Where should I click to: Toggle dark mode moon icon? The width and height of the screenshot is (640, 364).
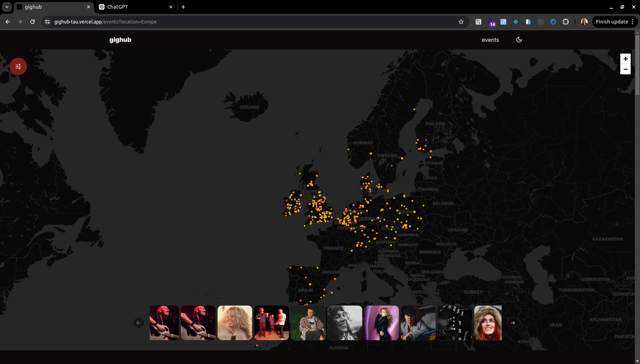click(x=519, y=40)
